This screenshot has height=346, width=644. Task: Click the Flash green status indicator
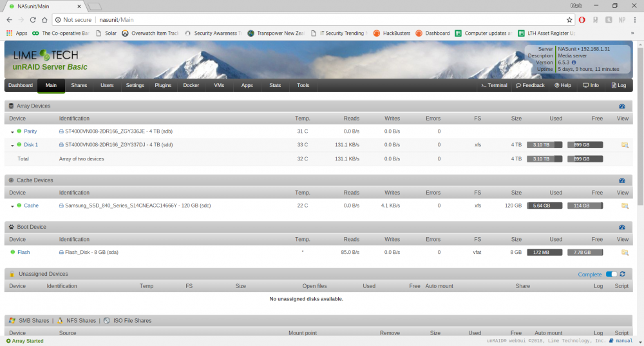(13, 253)
